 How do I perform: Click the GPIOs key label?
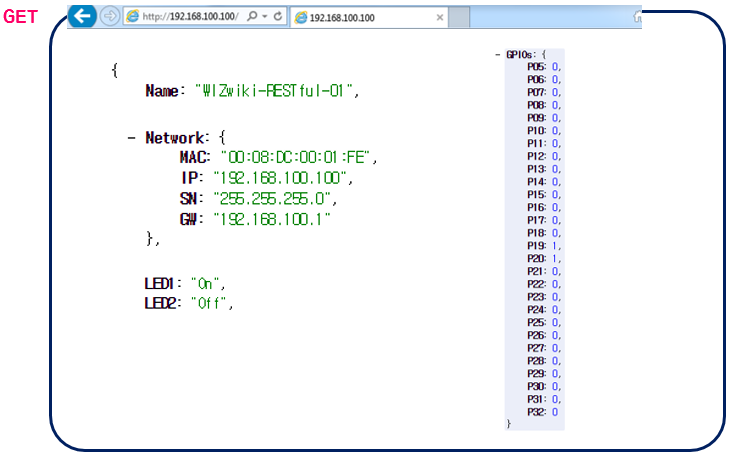click(x=521, y=55)
